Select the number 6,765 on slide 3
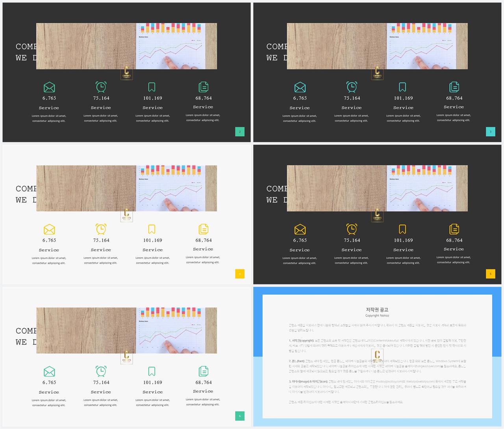The height and width of the screenshot is (429, 504). pyautogui.click(x=300, y=98)
